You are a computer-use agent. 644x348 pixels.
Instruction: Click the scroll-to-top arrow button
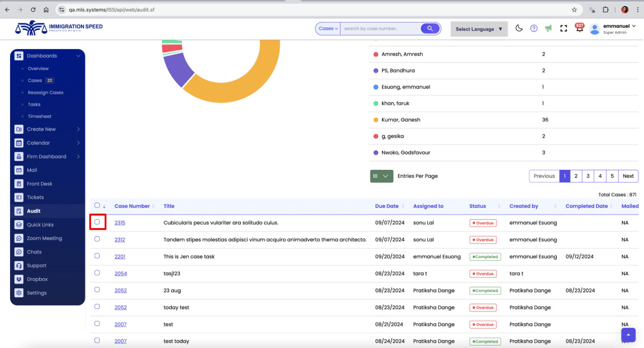click(x=628, y=335)
